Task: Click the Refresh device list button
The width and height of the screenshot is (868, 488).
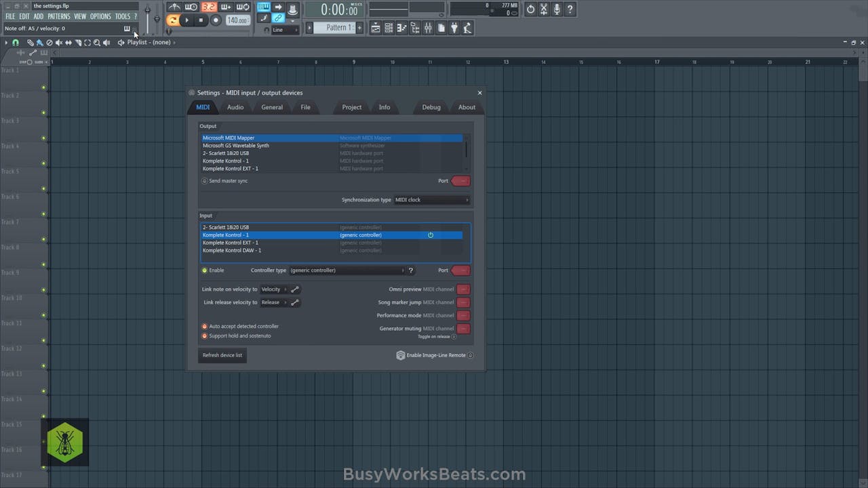Action: coord(222,354)
